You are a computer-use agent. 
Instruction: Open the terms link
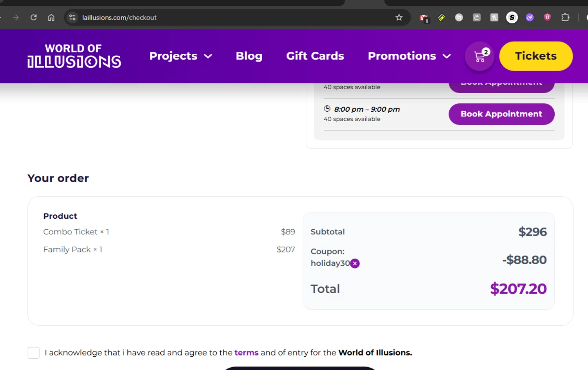pos(246,352)
